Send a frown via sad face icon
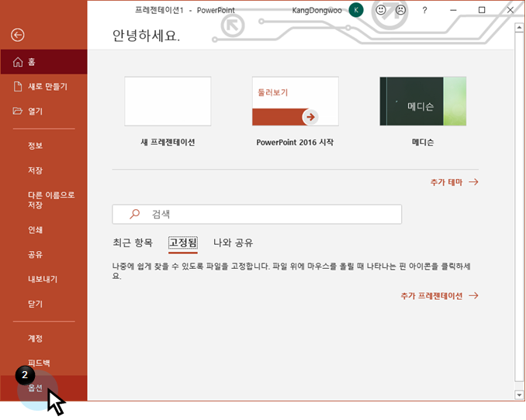Screen dimensions: 526x420 click(400, 10)
